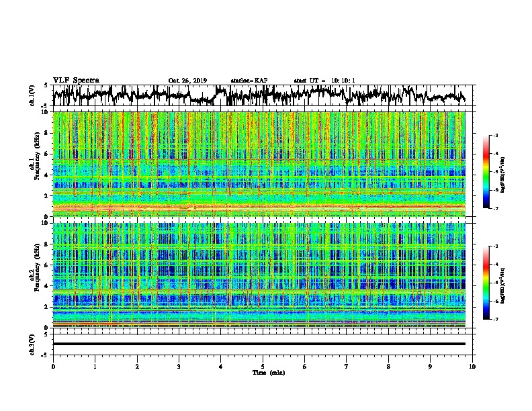This screenshot has height=411, width=532.
Task: Click time axis tick label '9'
Action: (x=430, y=367)
